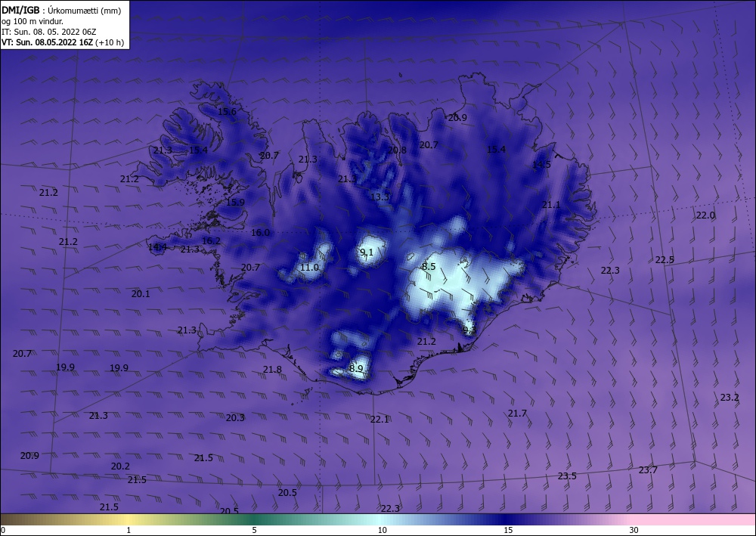Screen dimensions: 756x536
Task: Click the 20.1 value label
Action: pos(141,293)
